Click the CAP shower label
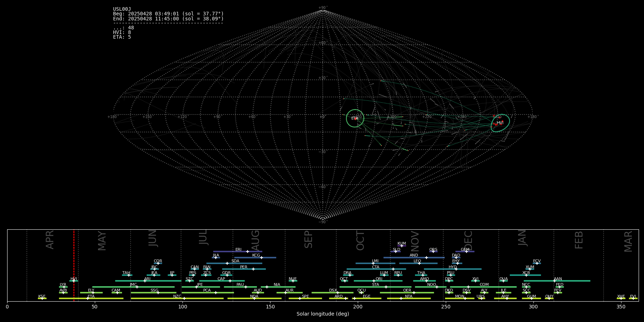Image resolution: width=644 pixels, height=322 pixels. (x=221, y=279)
